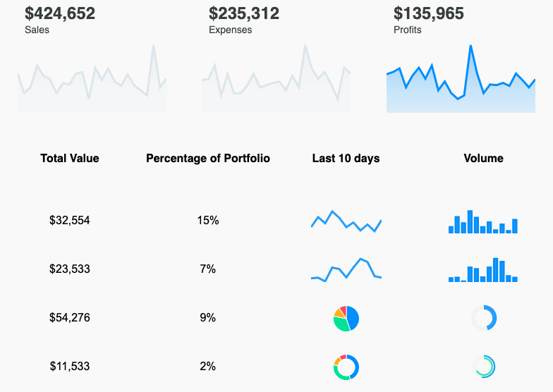Click the blue radial gauge in the $54,276 row
This screenshot has height=392, width=553.
click(x=484, y=318)
